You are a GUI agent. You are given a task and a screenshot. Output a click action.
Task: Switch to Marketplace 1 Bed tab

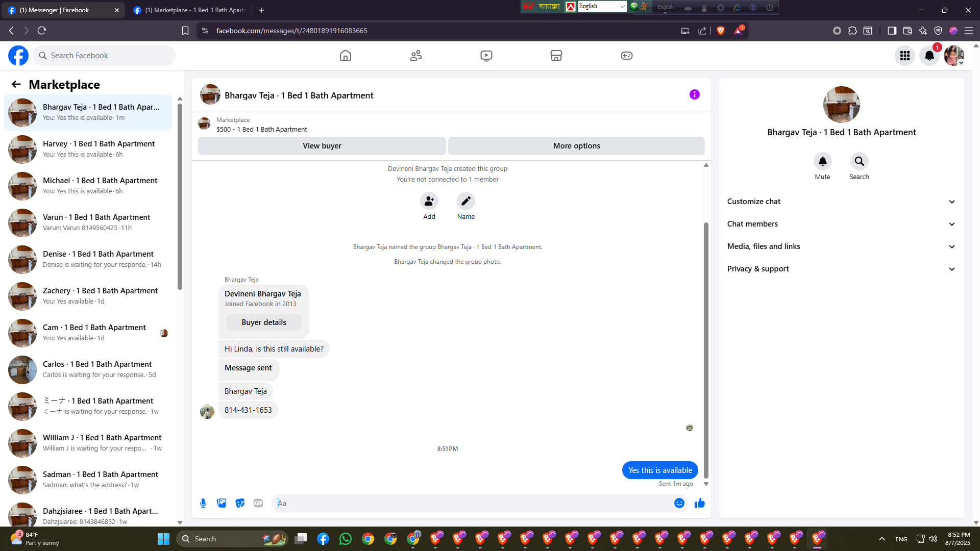pyautogui.click(x=189, y=10)
